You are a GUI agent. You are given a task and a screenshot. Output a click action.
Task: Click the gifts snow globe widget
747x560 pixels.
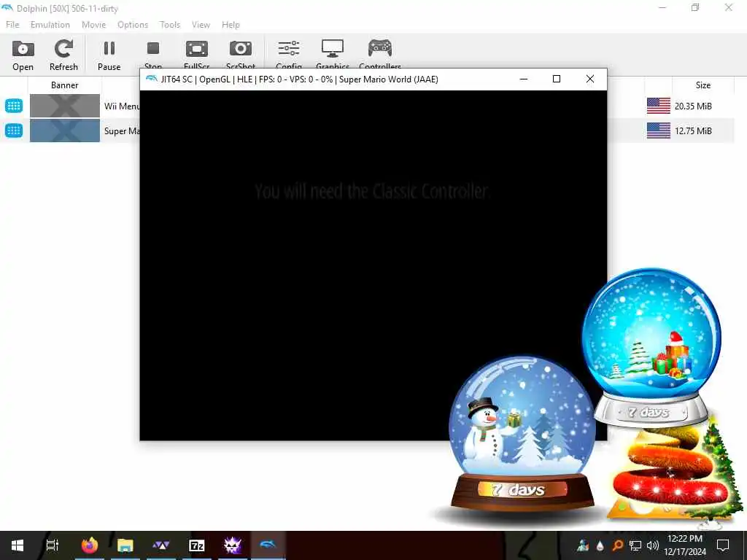651,348
